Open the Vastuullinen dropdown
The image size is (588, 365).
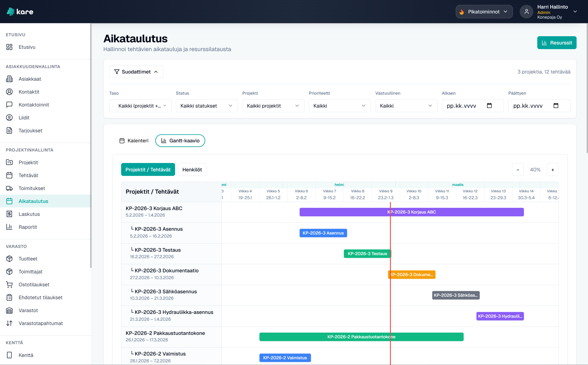pos(406,106)
